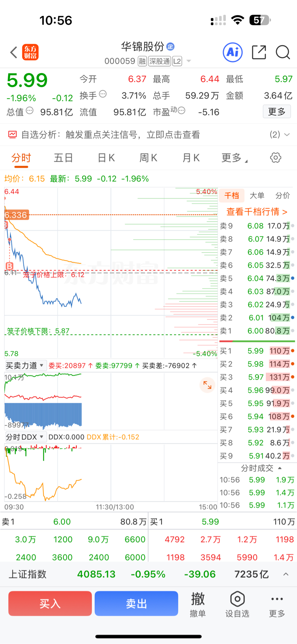
Task: Open the 自选分析 signal notice
Action: 148,135
